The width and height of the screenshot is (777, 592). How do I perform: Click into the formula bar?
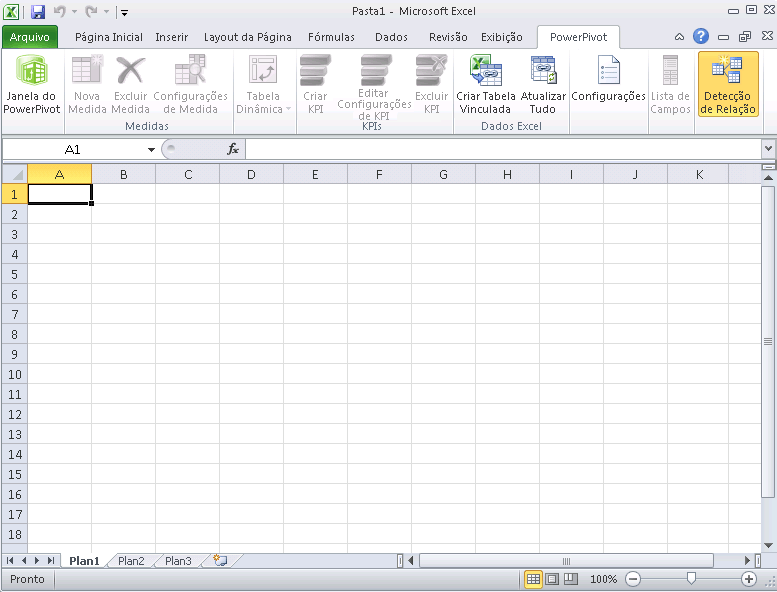point(503,149)
